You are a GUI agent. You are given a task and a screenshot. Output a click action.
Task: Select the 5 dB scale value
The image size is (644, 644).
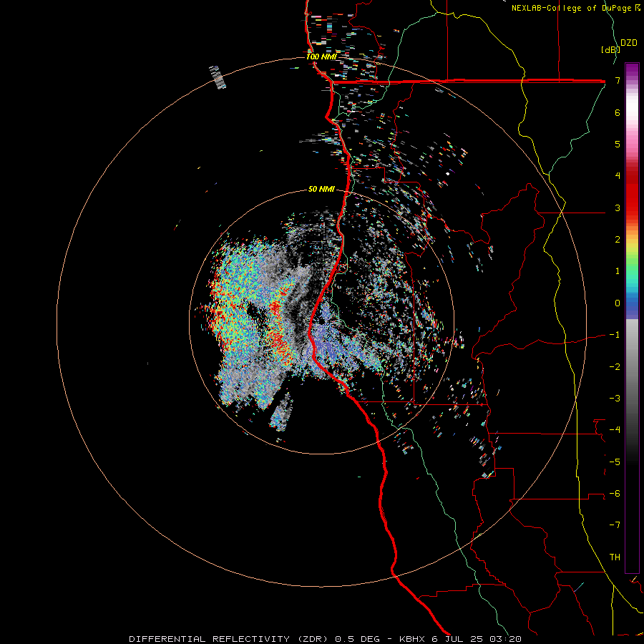[618, 144]
